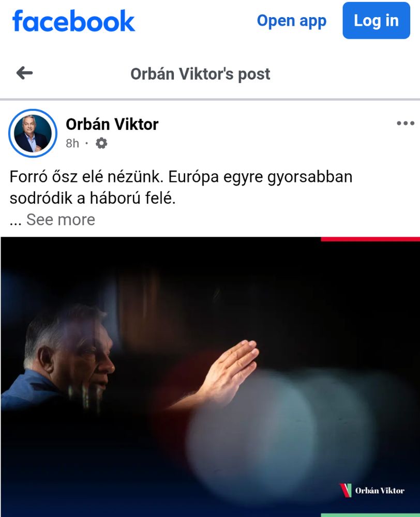Click the Orbán Viktor watermark logo in photo
This screenshot has height=517, width=420.
pyautogui.click(x=371, y=490)
